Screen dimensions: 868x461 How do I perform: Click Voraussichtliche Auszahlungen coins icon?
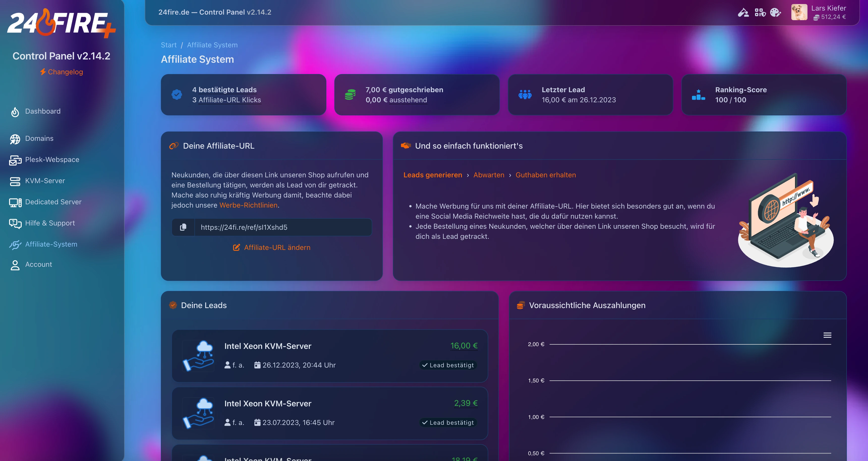click(x=520, y=305)
